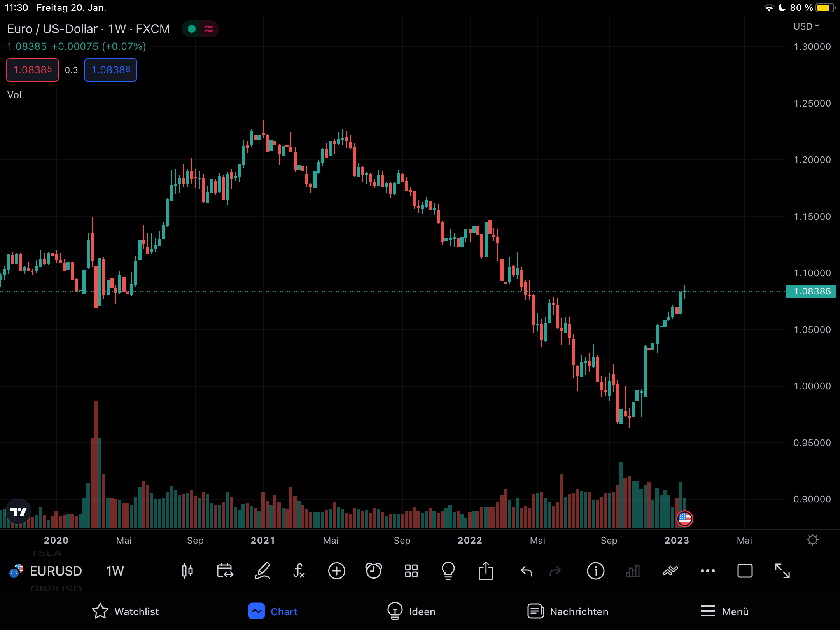The width and height of the screenshot is (840, 630).
Task: Open chart settings gear on time axis
Action: click(x=812, y=540)
